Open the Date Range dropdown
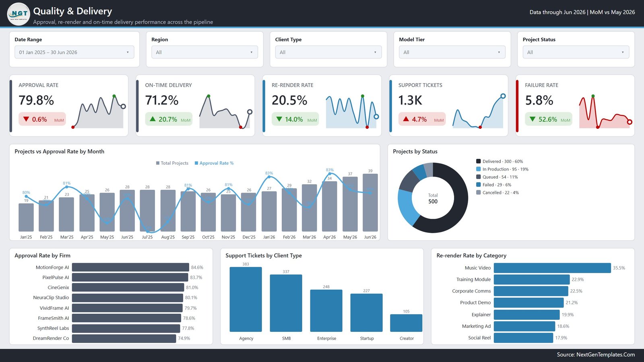The image size is (644, 362). [x=74, y=52]
